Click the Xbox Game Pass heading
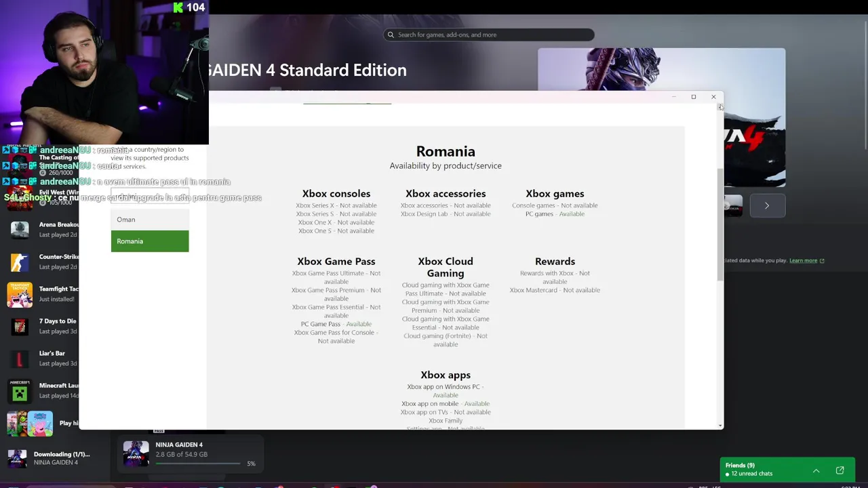Image resolution: width=868 pixels, height=488 pixels. pos(336,262)
